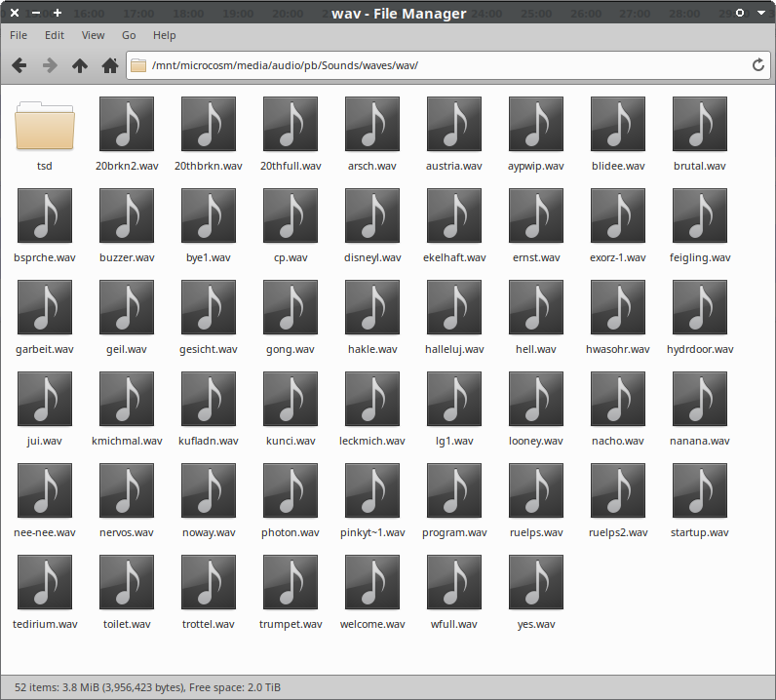Viewport: 776px width, 700px height.
Task: Select the welcome.wav sound file
Action: point(372,583)
